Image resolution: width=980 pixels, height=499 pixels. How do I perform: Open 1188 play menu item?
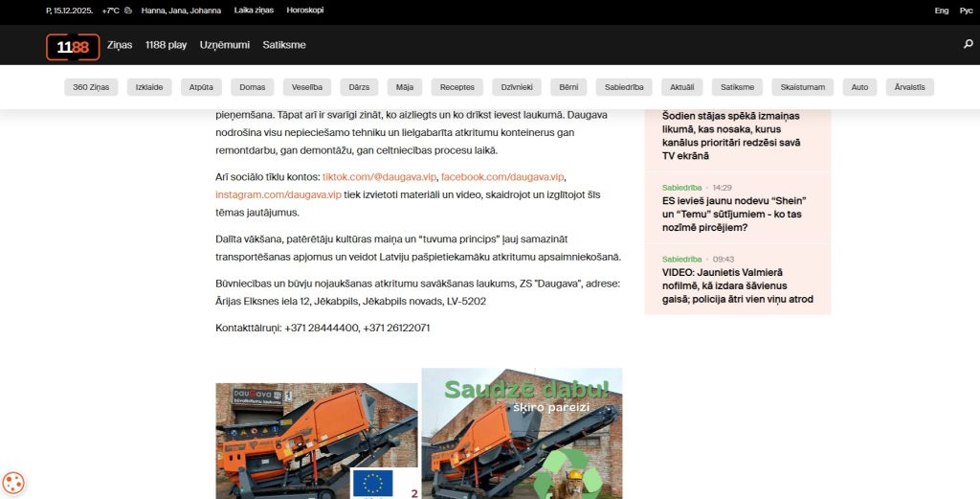[x=166, y=45]
